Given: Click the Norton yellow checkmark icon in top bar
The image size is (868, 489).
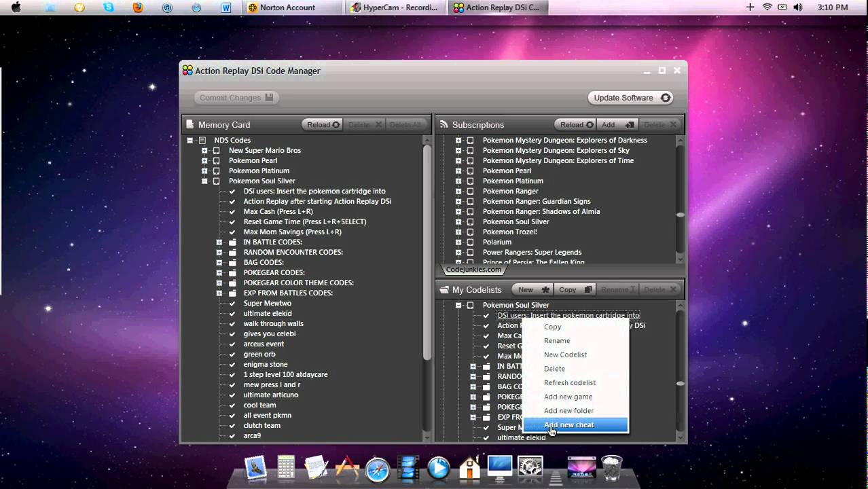Looking at the screenshot, I should click(79, 7).
